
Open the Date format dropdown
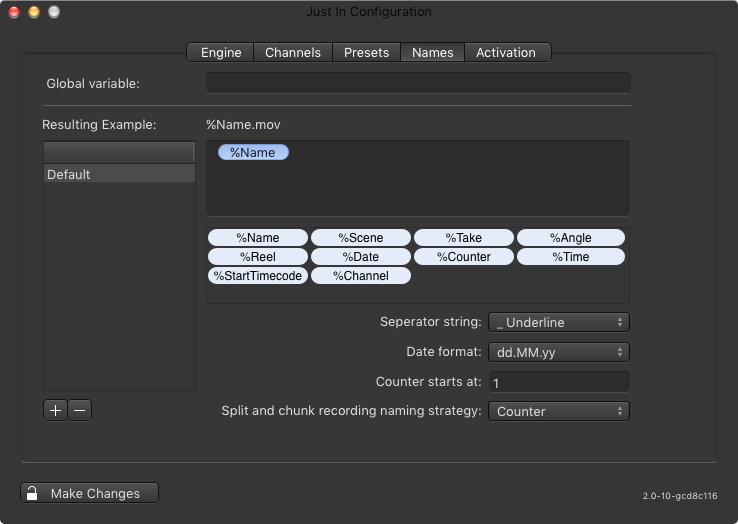pos(559,352)
